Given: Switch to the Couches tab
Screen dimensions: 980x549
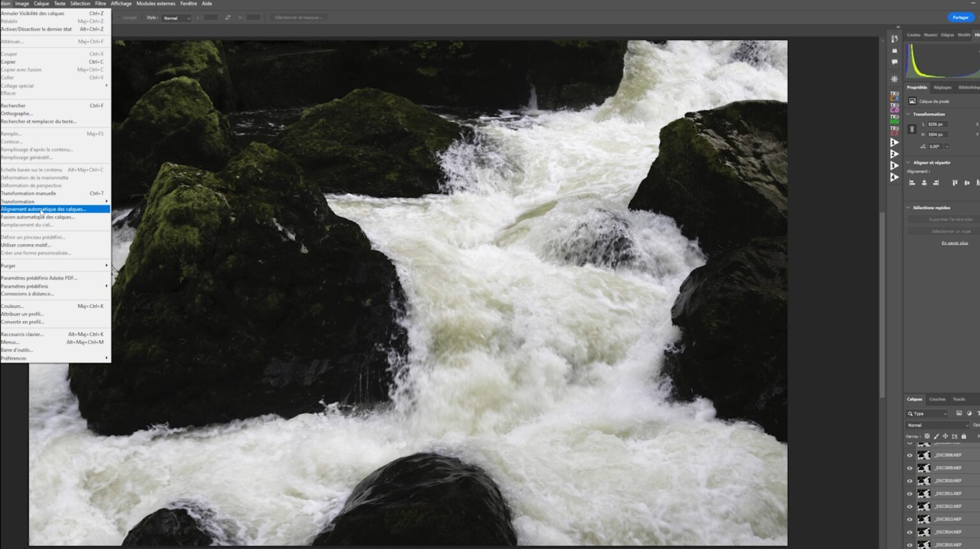Looking at the screenshot, I should tap(937, 399).
